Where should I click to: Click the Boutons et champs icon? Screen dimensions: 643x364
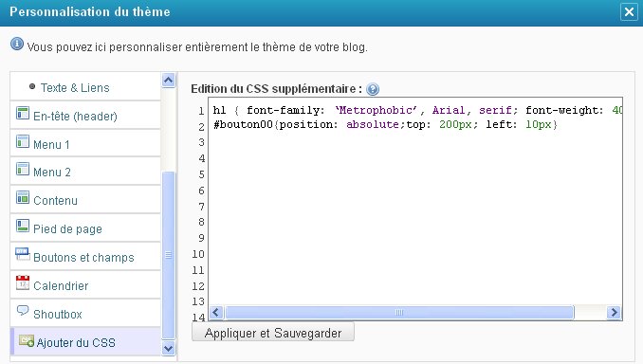pos(23,254)
